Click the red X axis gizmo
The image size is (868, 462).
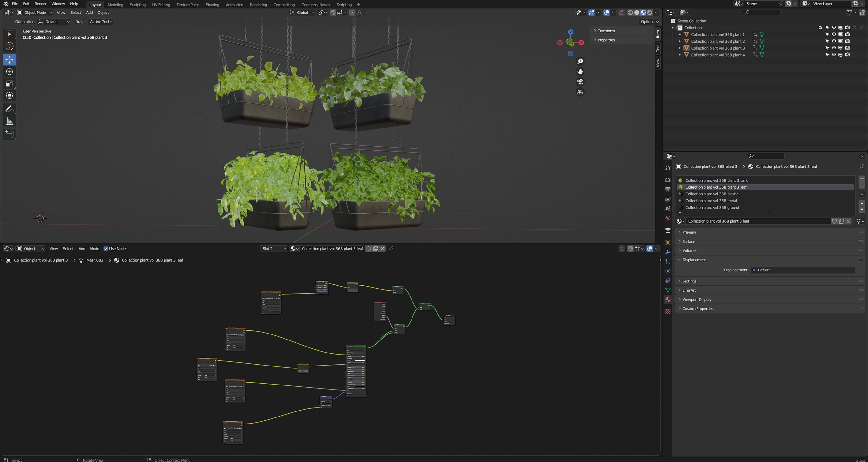[581, 43]
